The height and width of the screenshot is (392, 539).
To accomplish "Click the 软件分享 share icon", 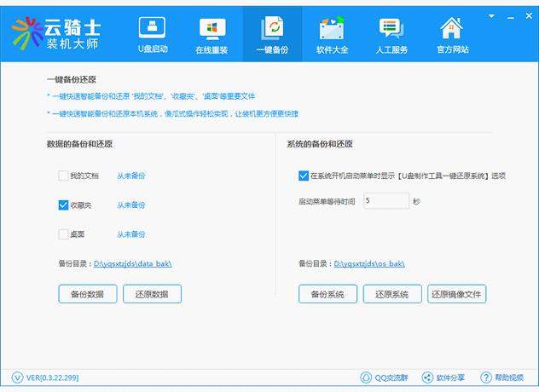I will click(427, 378).
